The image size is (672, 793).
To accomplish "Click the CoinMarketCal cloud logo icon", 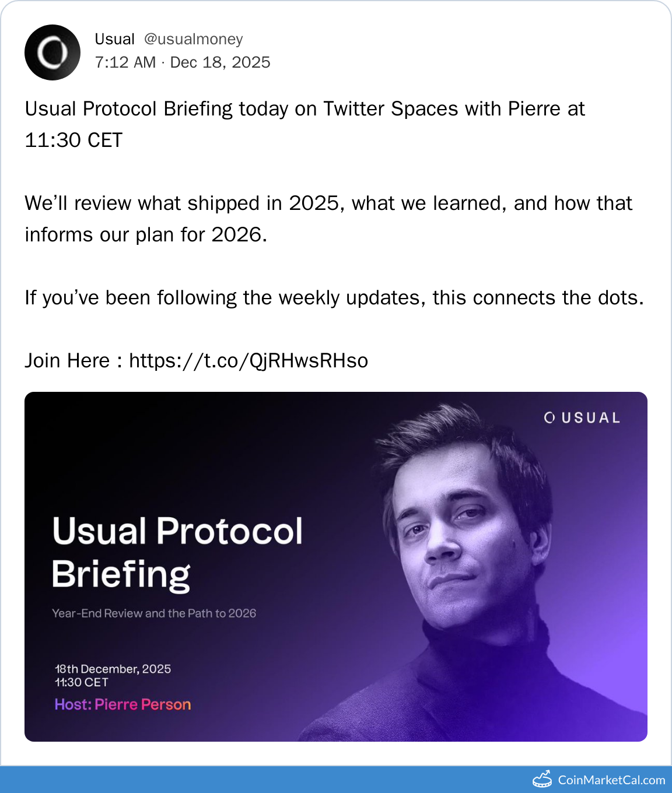I will click(542, 780).
